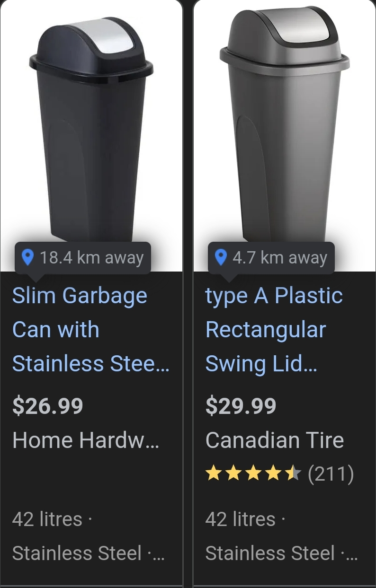Screen dimensions: 376x588
Task: Click 42 litres under the Canadian Tire listing
Action: 241,519
